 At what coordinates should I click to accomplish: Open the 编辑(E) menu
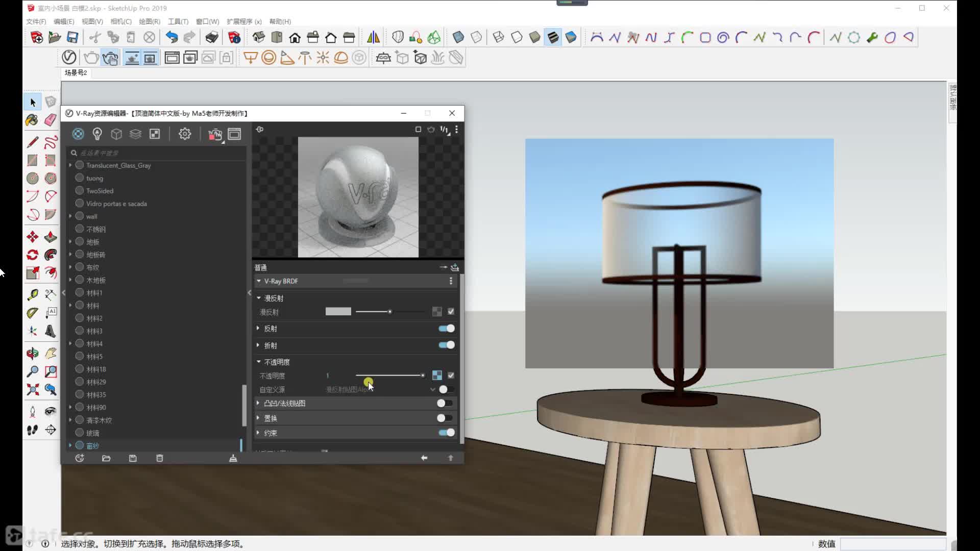tap(64, 21)
